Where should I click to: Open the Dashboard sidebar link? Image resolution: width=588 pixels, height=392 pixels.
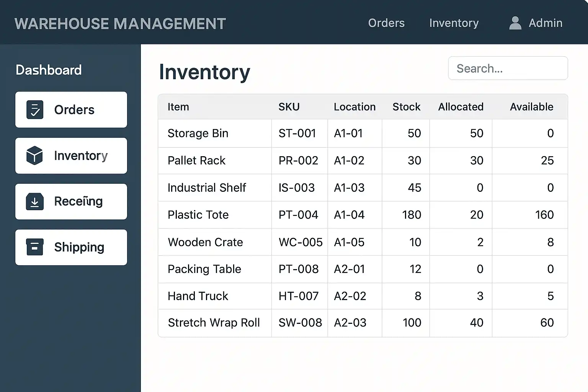coord(49,70)
